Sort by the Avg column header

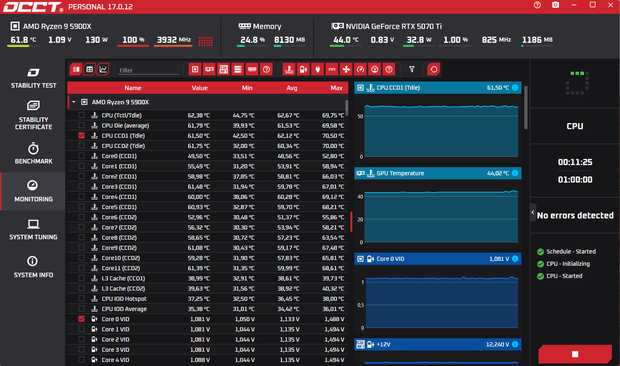tap(292, 88)
